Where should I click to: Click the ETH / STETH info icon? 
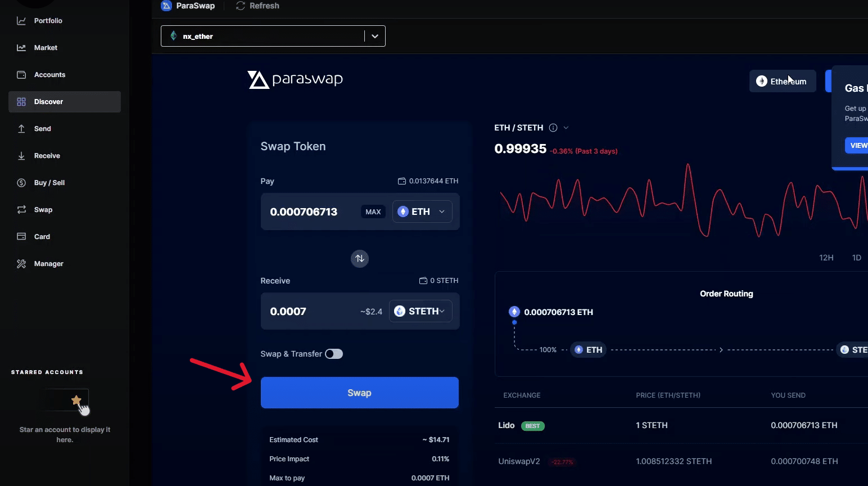point(553,128)
